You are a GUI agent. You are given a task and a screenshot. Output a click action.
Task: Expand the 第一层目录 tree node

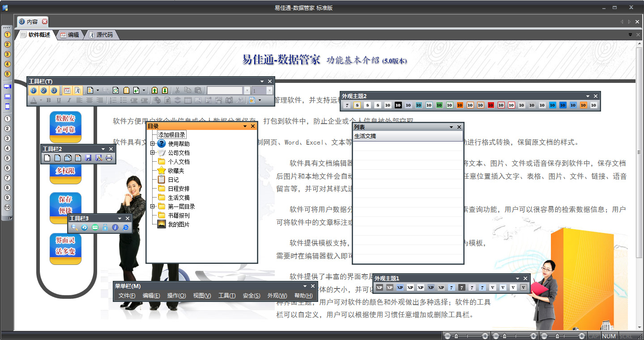153,207
